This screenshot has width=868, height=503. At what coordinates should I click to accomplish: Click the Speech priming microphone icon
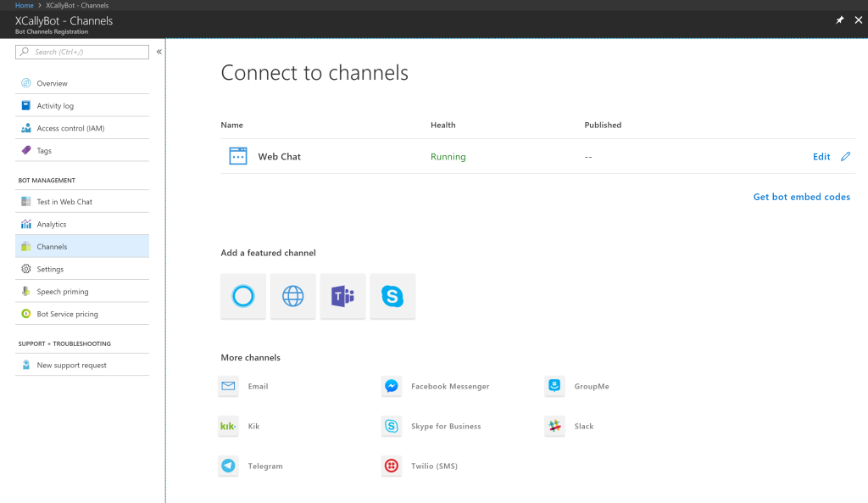coord(26,292)
